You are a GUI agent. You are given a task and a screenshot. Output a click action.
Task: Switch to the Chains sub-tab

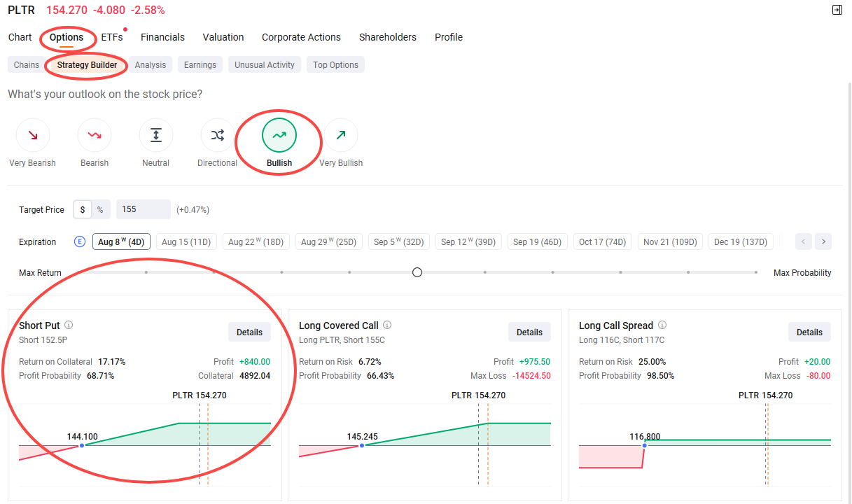pyautogui.click(x=27, y=65)
